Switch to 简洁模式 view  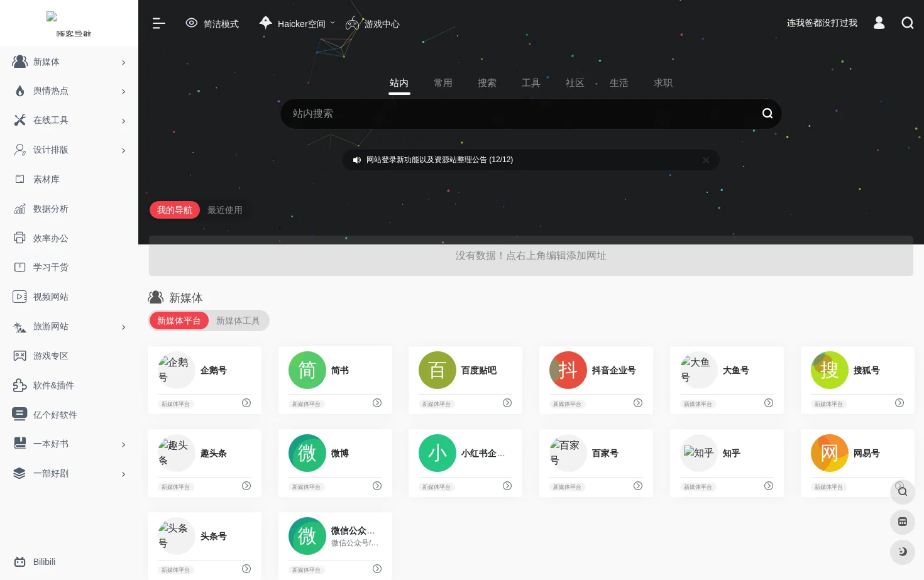click(x=212, y=23)
